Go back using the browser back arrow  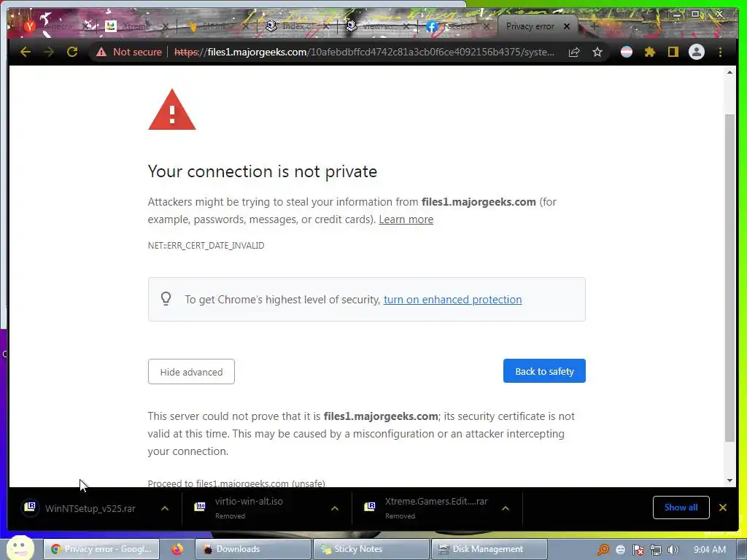pyautogui.click(x=26, y=52)
